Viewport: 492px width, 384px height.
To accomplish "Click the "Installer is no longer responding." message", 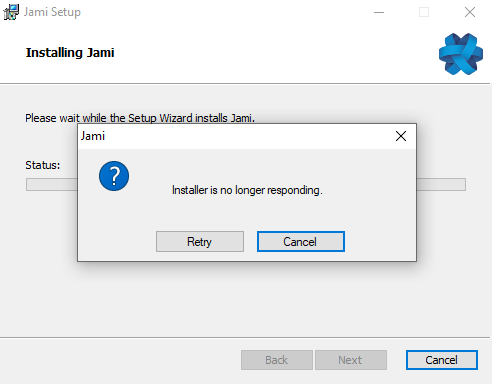I will tap(247, 190).
